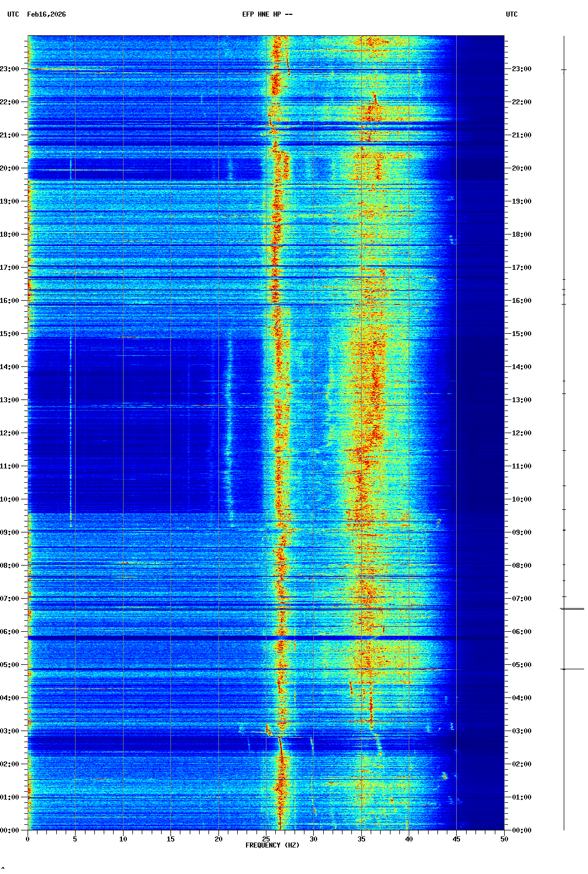
Task: Click the UTC label at top left
Action: tap(13, 14)
